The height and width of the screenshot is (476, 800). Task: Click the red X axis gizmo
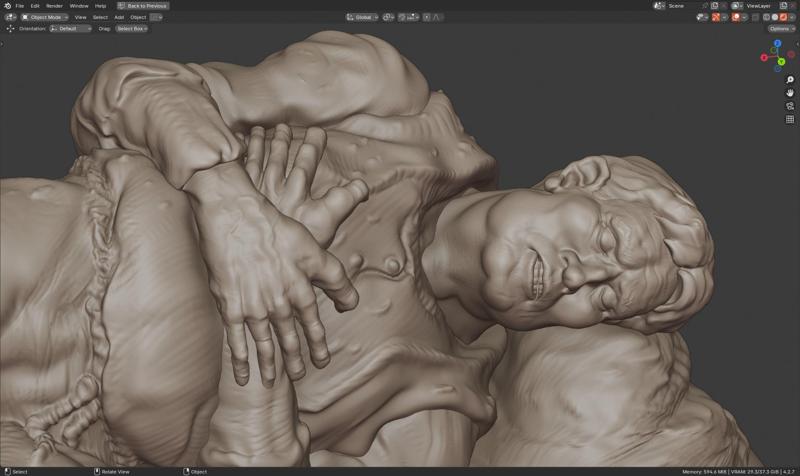point(765,58)
